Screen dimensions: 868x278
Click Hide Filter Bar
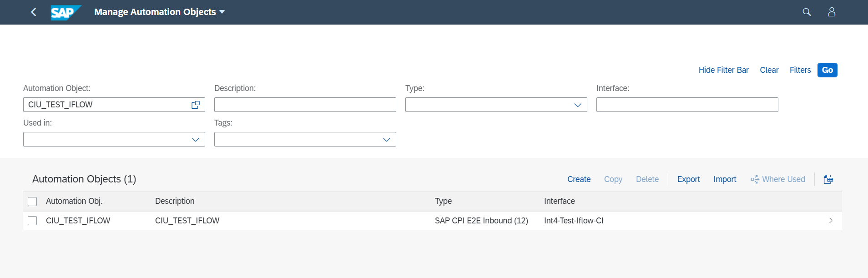(723, 70)
